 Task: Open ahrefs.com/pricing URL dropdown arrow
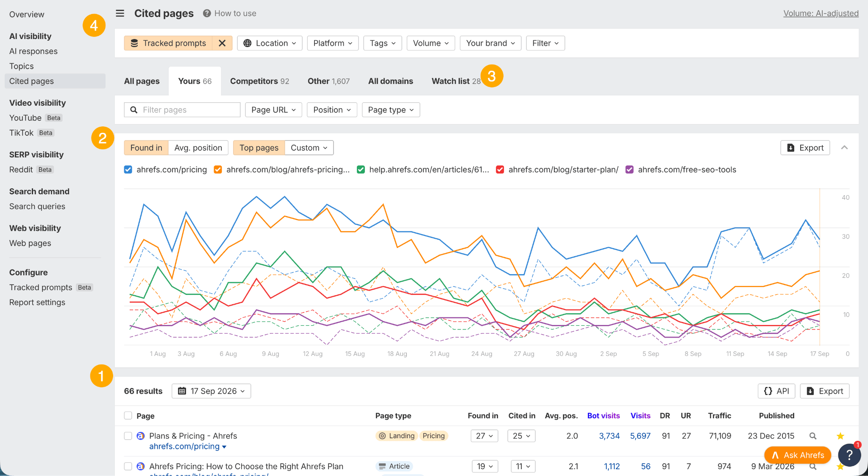224,447
